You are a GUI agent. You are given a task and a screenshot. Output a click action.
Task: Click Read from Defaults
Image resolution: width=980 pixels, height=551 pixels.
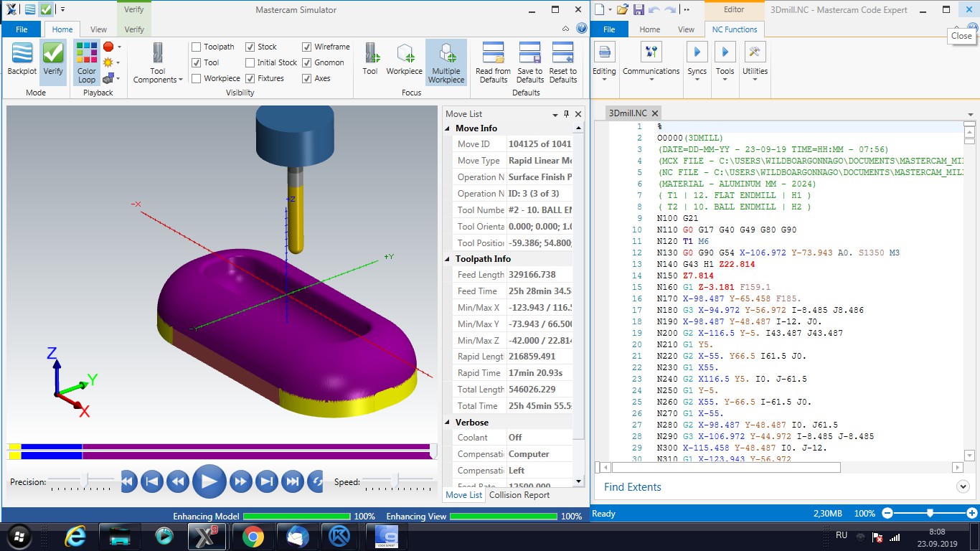tap(494, 62)
